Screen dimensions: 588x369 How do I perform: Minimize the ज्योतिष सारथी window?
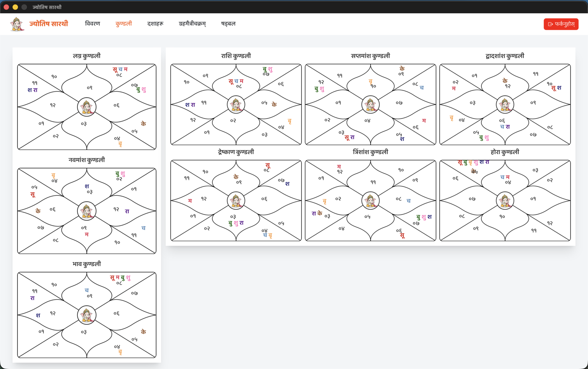click(15, 7)
